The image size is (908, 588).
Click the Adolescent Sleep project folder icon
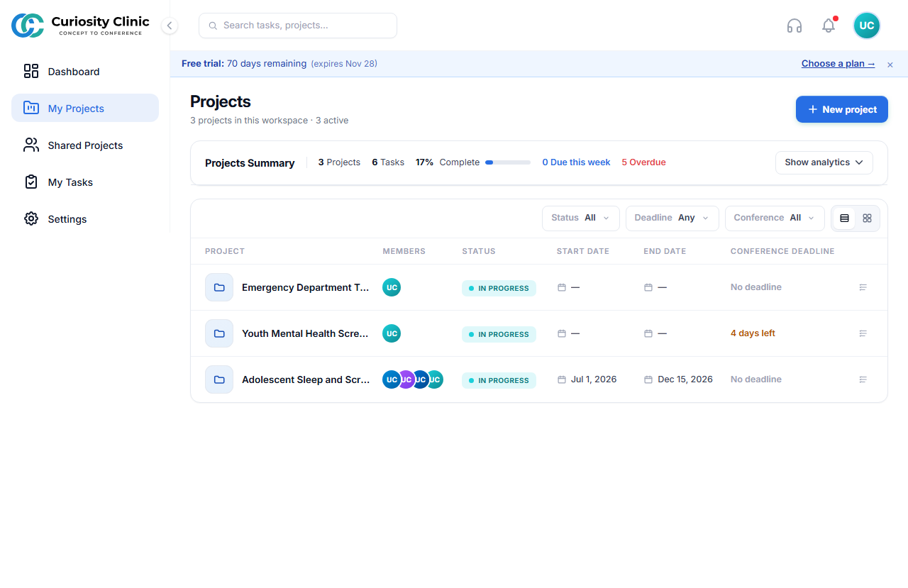click(x=219, y=379)
